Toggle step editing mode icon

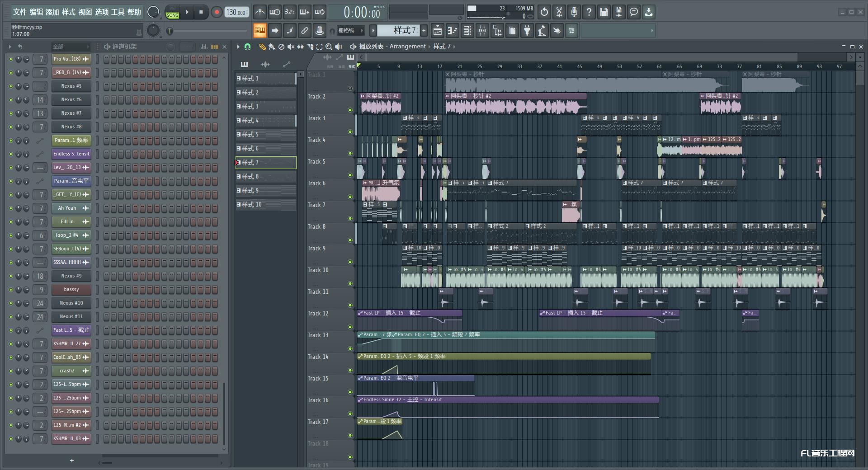point(290,31)
